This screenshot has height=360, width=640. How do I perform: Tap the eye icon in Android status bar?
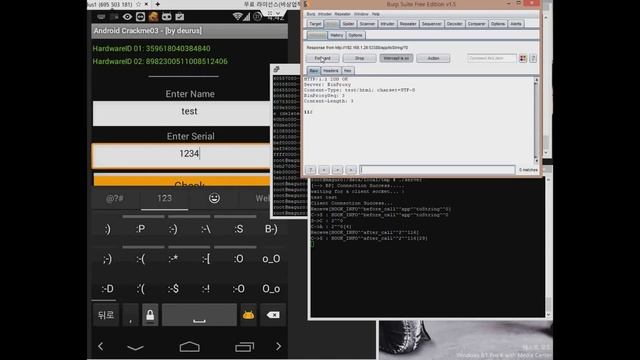127,17
